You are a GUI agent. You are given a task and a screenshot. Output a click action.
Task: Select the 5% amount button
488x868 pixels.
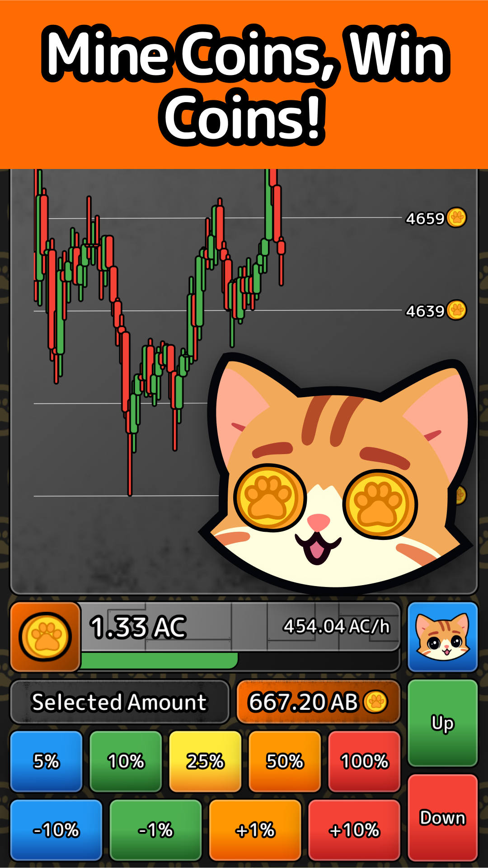[x=46, y=761]
